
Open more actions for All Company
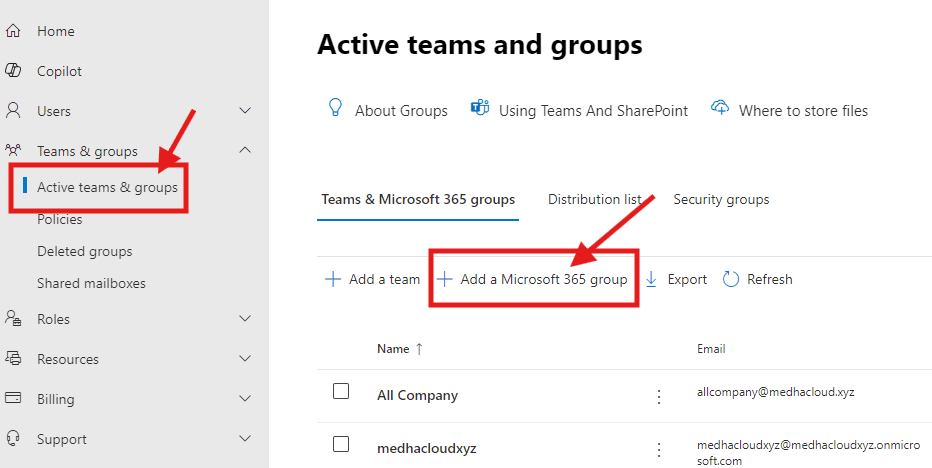tap(658, 397)
